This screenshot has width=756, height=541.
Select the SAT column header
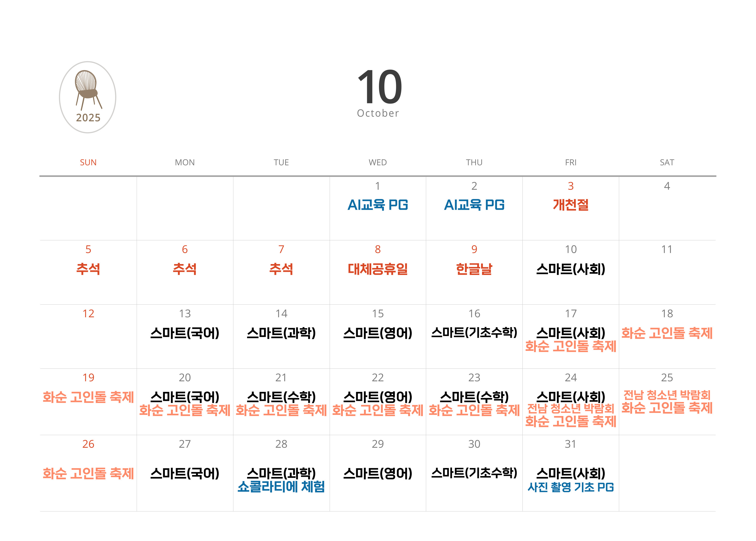click(667, 162)
